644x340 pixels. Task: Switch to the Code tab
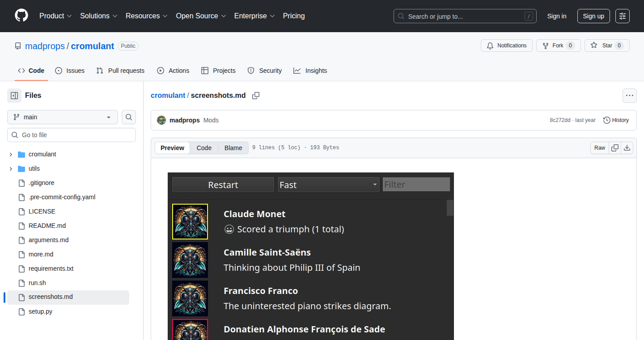point(31,71)
